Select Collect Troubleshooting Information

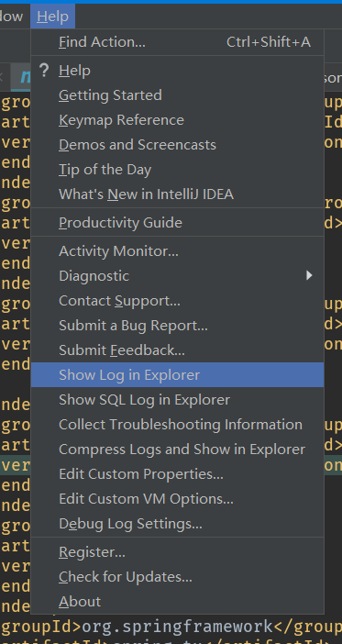click(x=177, y=424)
